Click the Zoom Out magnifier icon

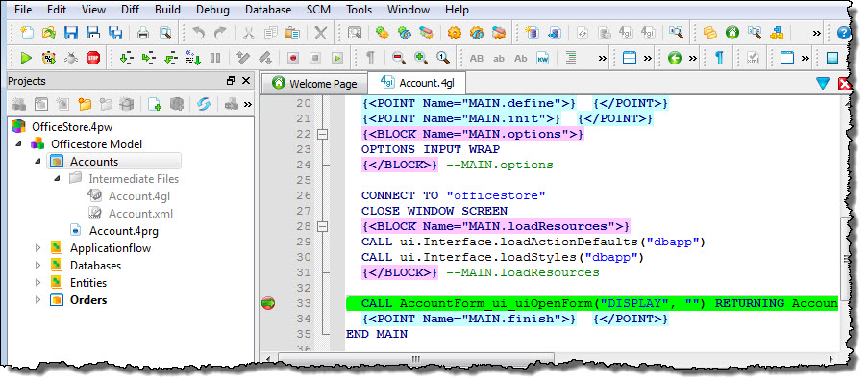398,58
